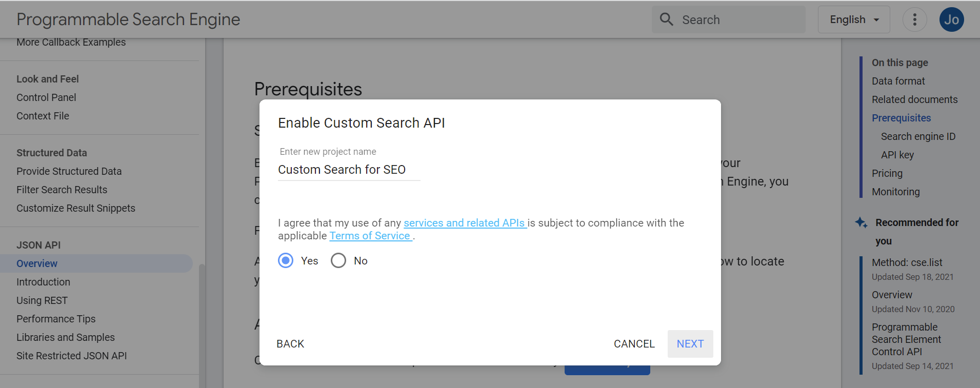Jump to the Pricing section on this page
980x388 pixels.
coord(887,173)
